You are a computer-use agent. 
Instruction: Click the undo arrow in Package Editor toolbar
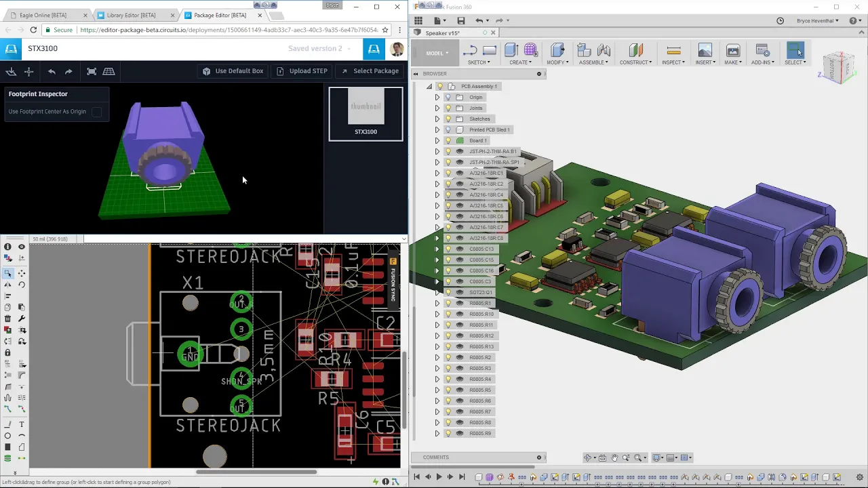pyautogui.click(x=52, y=71)
